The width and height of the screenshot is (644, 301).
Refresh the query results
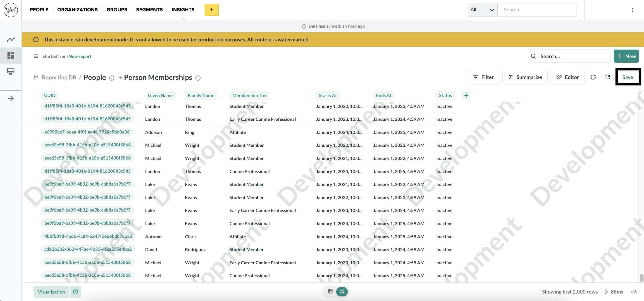[x=593, y=77]
